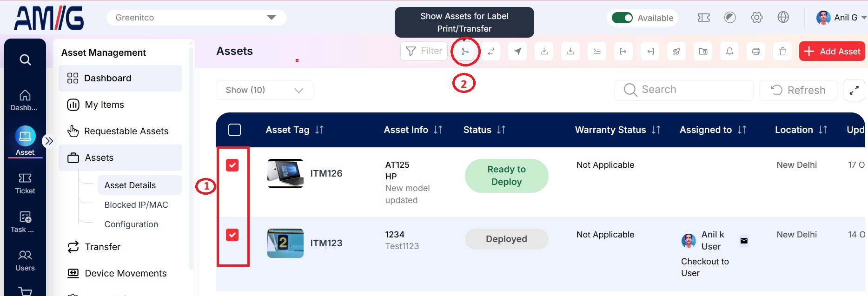Open settings gear in top header
Image resolution: width=868 pixels, height=296 pixels.
click(756, 18)
